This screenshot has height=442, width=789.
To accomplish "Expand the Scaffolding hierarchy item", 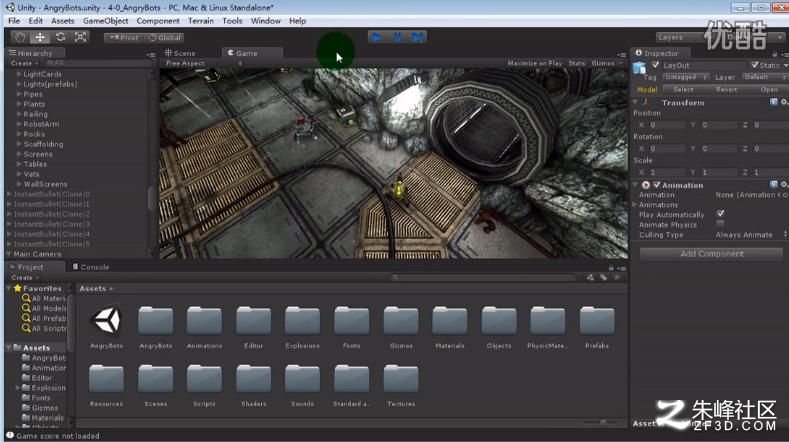I will (19, 144).
